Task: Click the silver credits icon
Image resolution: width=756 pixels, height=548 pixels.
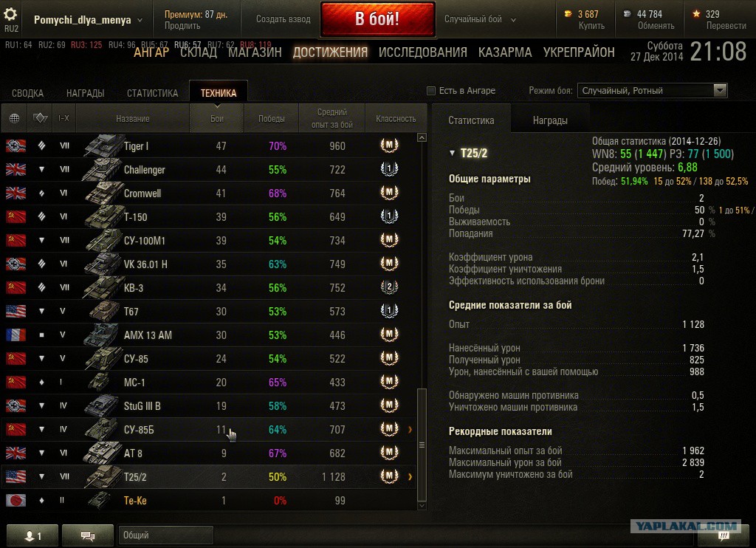Action: click(x=627, y=14)
